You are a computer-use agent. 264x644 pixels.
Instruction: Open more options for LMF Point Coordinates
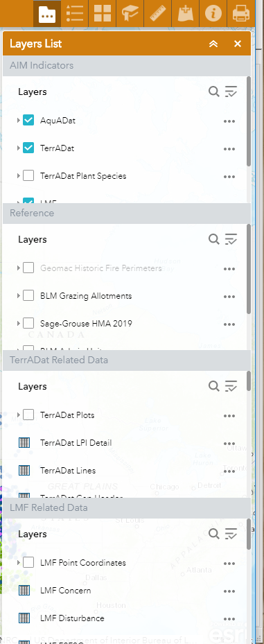click(229, 564)
